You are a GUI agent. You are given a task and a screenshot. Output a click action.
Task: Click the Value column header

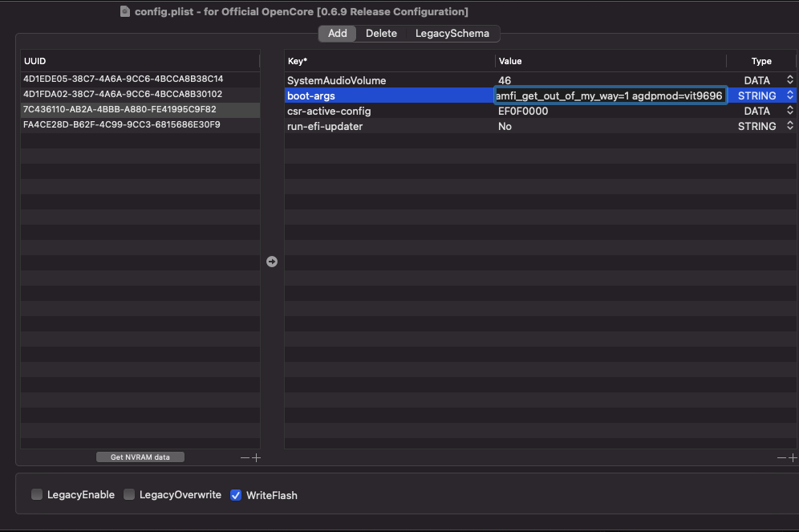tap(610, 61)
